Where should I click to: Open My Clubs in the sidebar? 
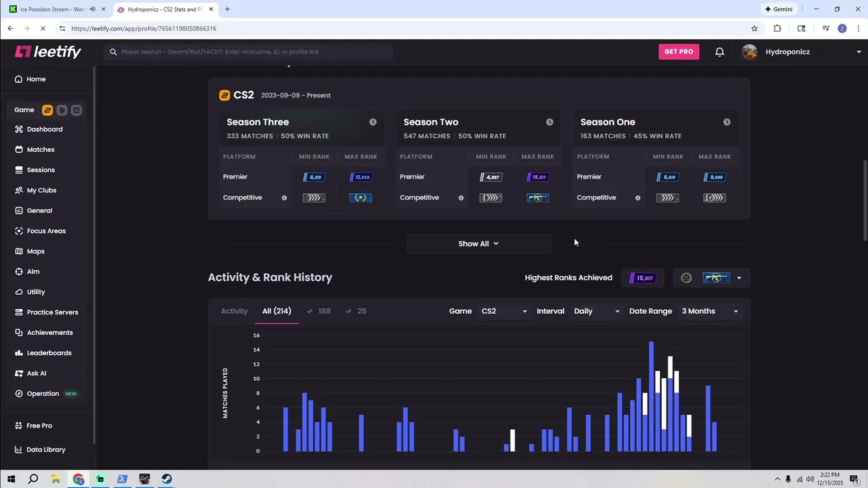[x=41, y=190]
